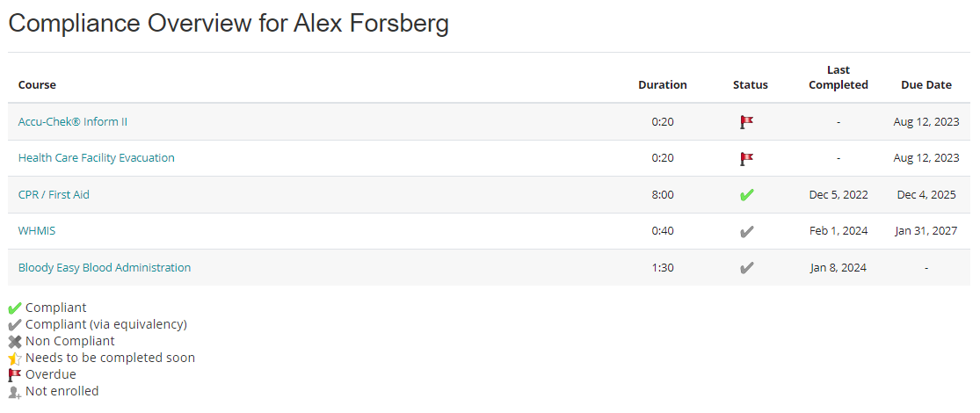The width and height of the screenshot is (980, 413).
Task: Click the overdue flag for Accu-Chek Inform II
Action: click(x=747, y=122)
